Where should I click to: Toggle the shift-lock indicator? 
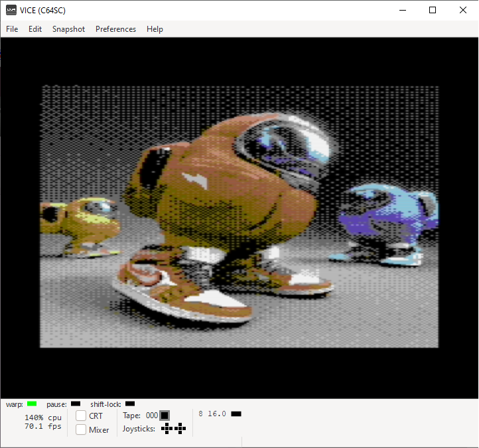(x=130, y=404)
